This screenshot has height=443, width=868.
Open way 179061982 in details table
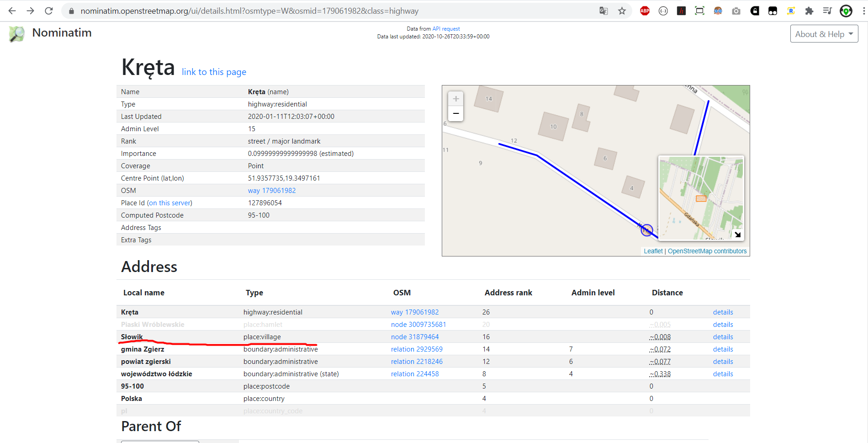(x=272, y=191)
